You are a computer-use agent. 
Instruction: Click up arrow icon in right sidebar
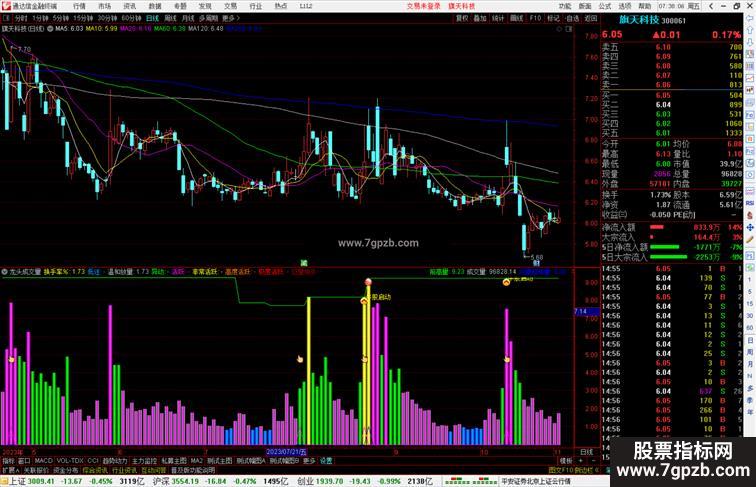click(750, 30)
